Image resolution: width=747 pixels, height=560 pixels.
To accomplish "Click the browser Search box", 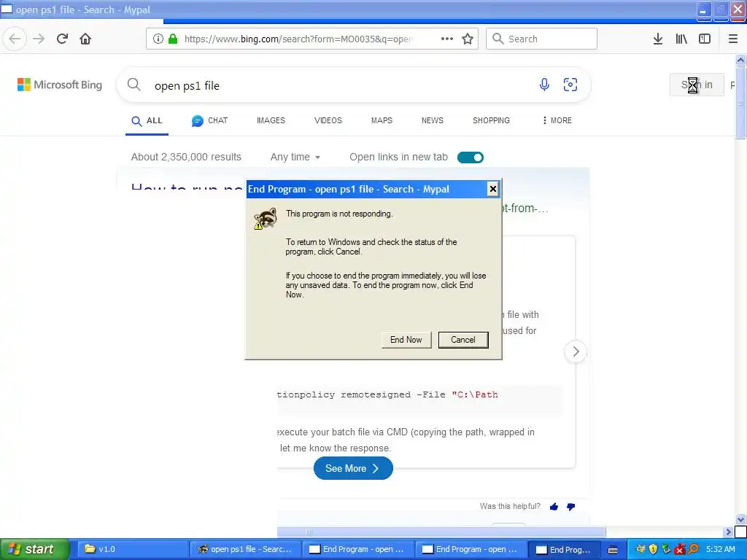I will 542,39.
